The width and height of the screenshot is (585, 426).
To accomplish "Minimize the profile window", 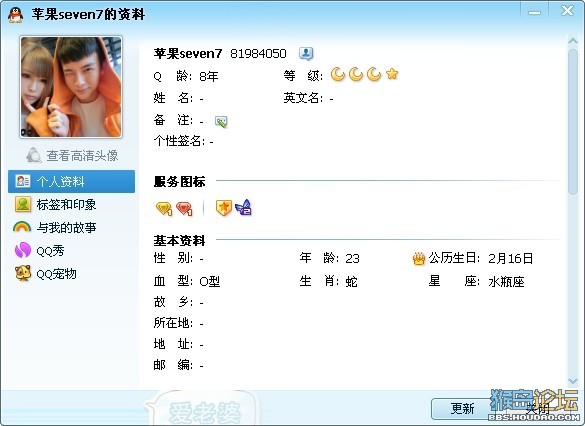I will click(x=534, y=12).
